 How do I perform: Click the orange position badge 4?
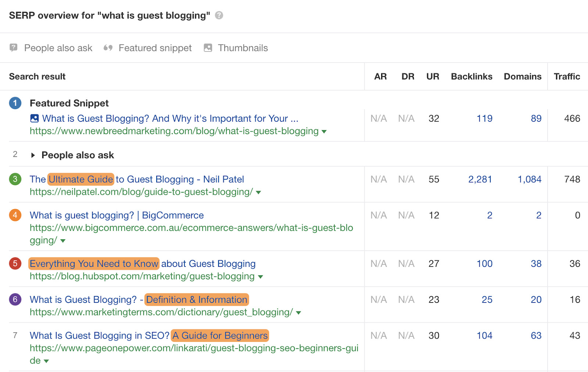(15, 215)
